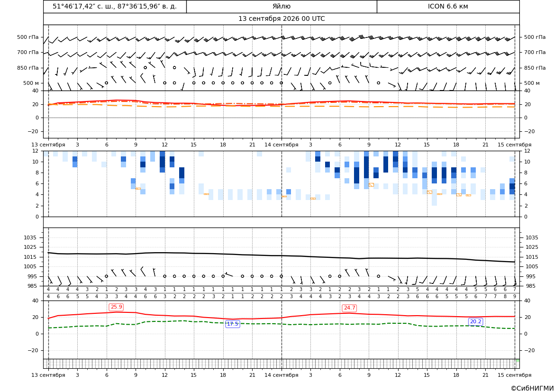Click the Яйлю location title

click(282, 6)
